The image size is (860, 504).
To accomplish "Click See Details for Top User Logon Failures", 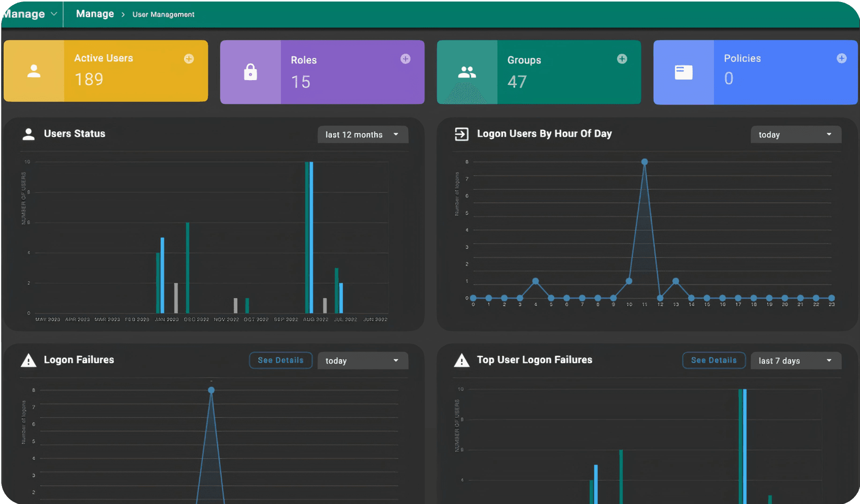I will [x=713, y=361].
